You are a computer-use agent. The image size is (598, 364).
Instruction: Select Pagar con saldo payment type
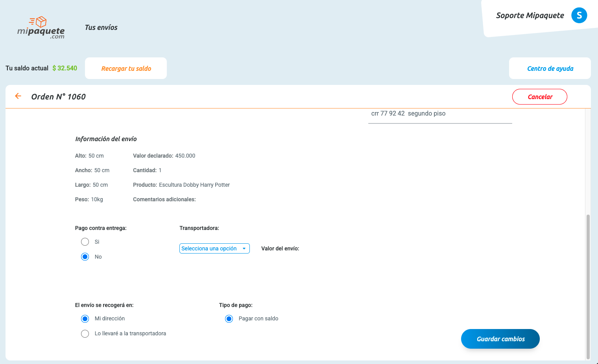pyautogui.click(x=229, y=319)
